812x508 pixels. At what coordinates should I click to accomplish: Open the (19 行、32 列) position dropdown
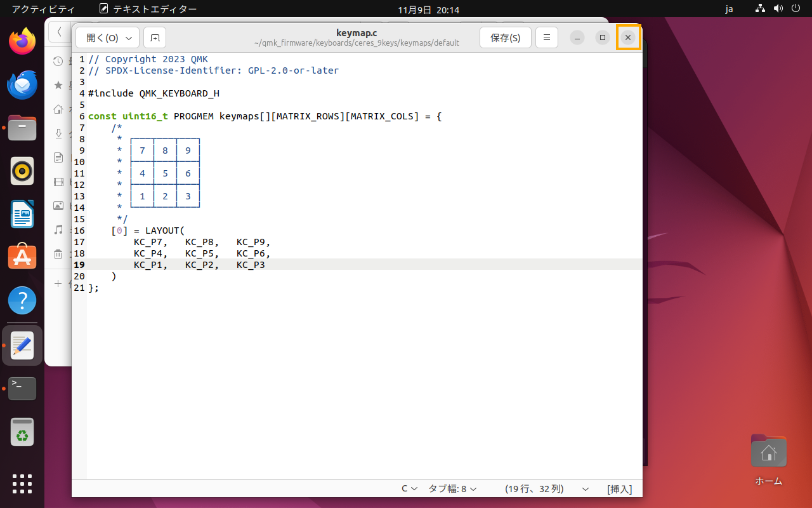coord(547,489)
